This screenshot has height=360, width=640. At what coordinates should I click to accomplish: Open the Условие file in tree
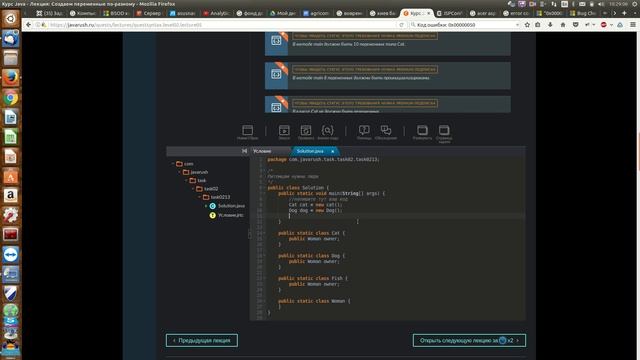tap(227, 215)
